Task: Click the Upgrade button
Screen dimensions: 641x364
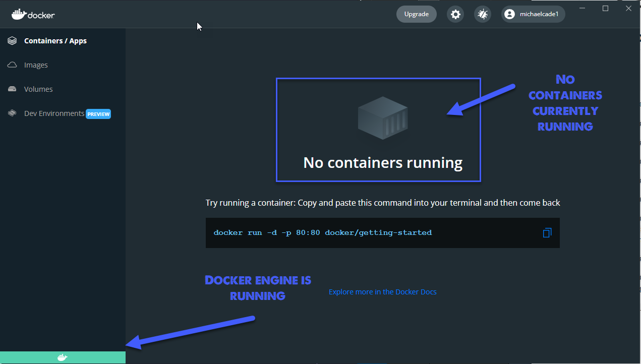Action: point(416,14)
